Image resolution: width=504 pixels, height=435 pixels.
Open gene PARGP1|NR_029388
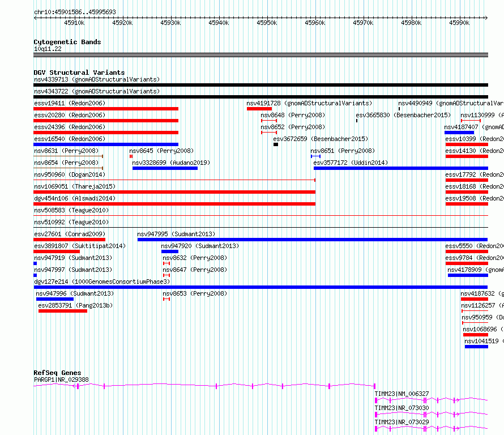tap(61, 379)
